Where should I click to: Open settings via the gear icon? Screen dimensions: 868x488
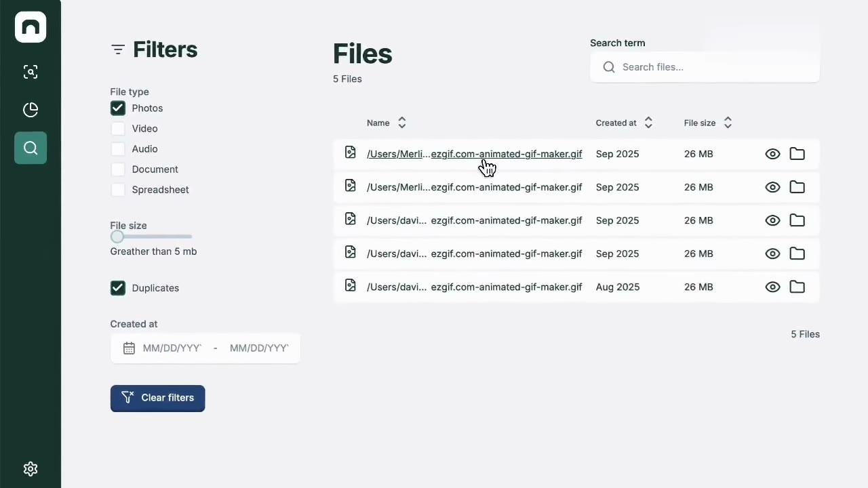pos(31,469)
